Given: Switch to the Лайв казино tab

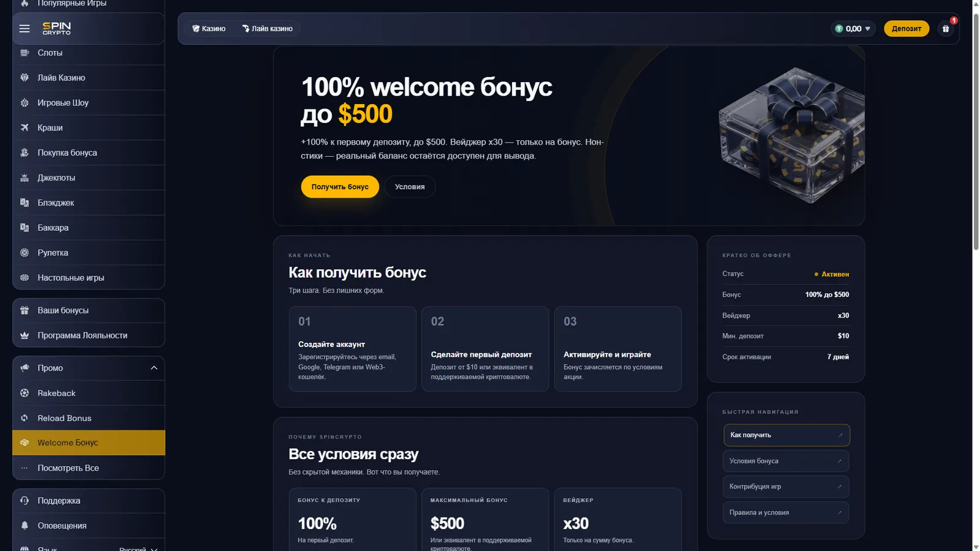Looking at the screenshot, I should 267,29.
